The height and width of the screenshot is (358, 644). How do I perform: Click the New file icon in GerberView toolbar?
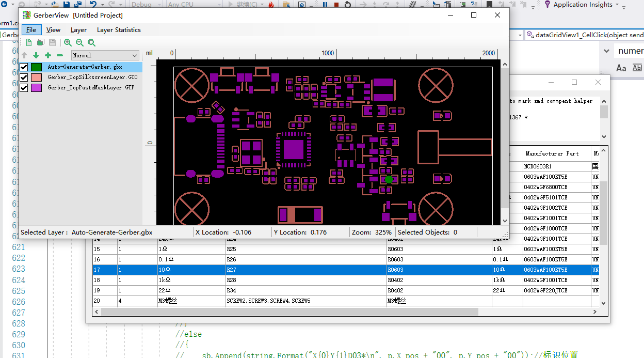(x=29, y=43)
